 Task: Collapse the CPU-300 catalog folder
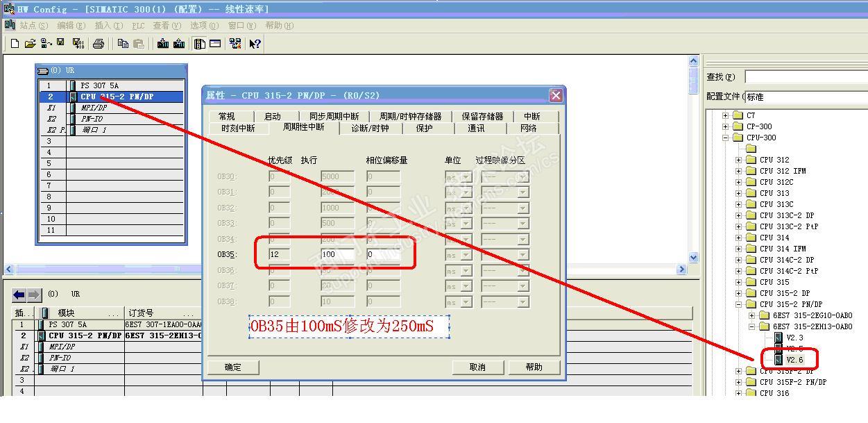click(x=726, y=138)
